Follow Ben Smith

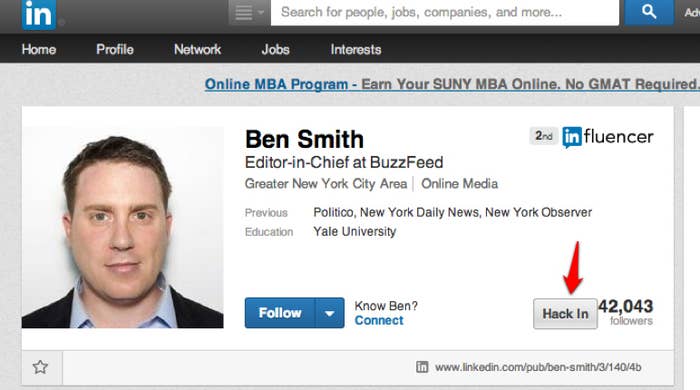click(280, 313)
